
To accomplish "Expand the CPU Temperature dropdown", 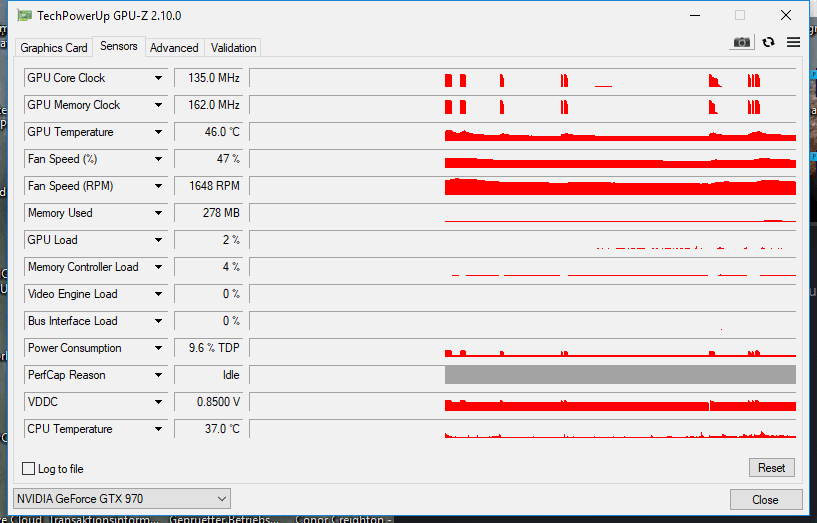I will tap(158, 429).
